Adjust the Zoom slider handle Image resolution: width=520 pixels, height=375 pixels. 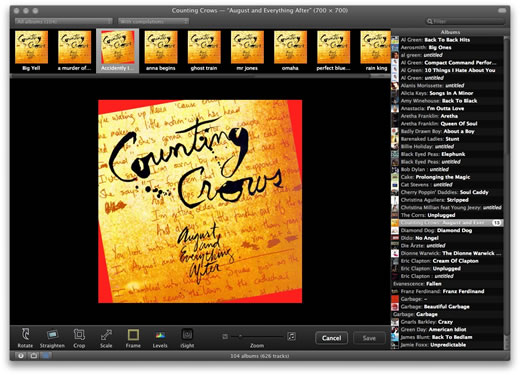[240, 336]
